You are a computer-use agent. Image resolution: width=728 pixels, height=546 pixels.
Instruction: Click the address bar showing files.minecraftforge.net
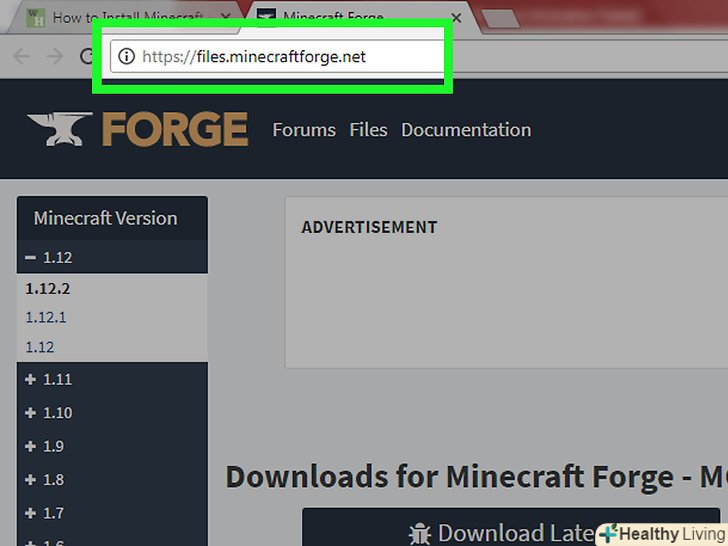click(x=277, y=57)
